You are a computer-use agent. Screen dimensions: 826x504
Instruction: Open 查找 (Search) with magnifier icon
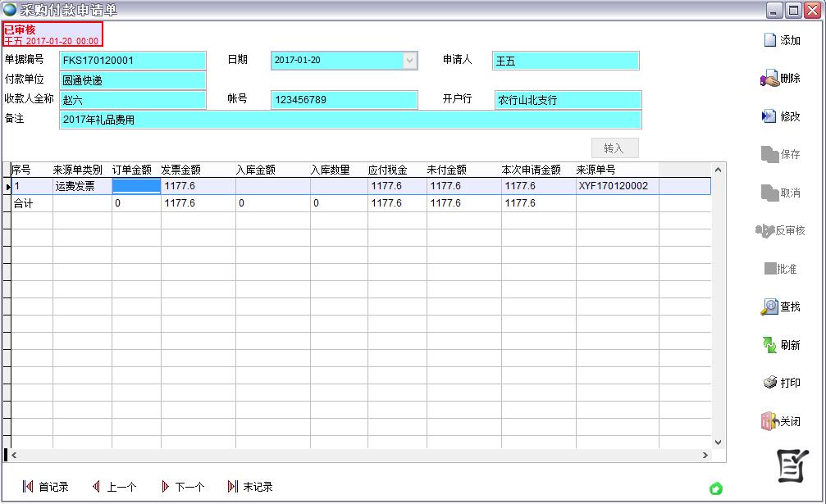click(x=781, y=306)
